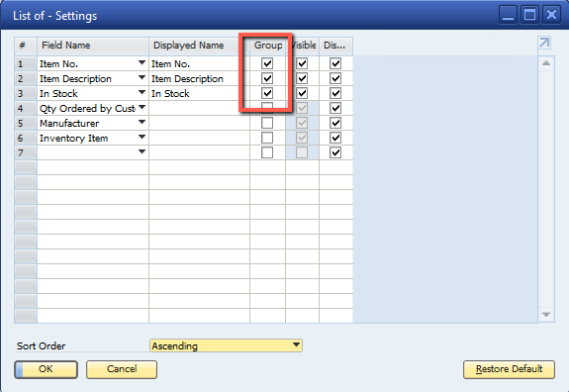Close the List of - Settings window
569x392 pixels.
(551, 15)
